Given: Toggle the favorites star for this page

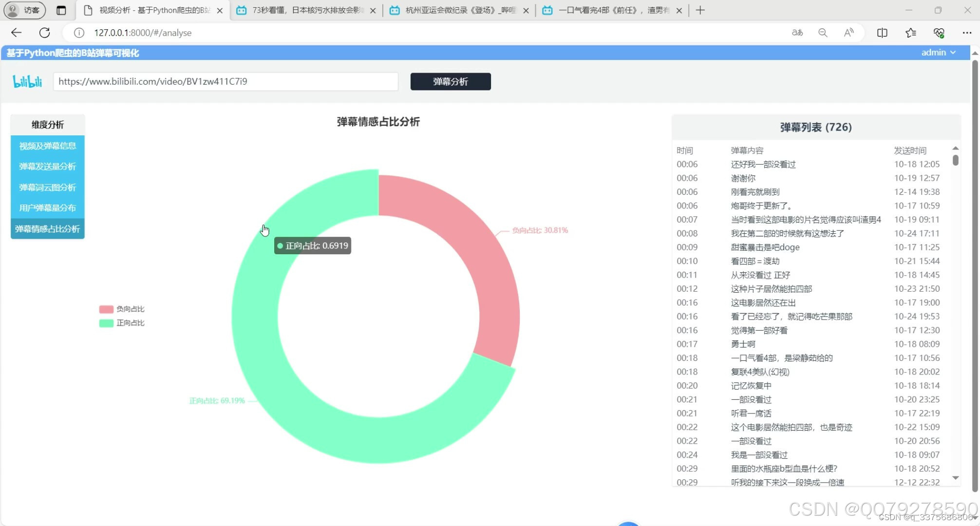Looking at the screenshot, I should (x=911, y=33).
